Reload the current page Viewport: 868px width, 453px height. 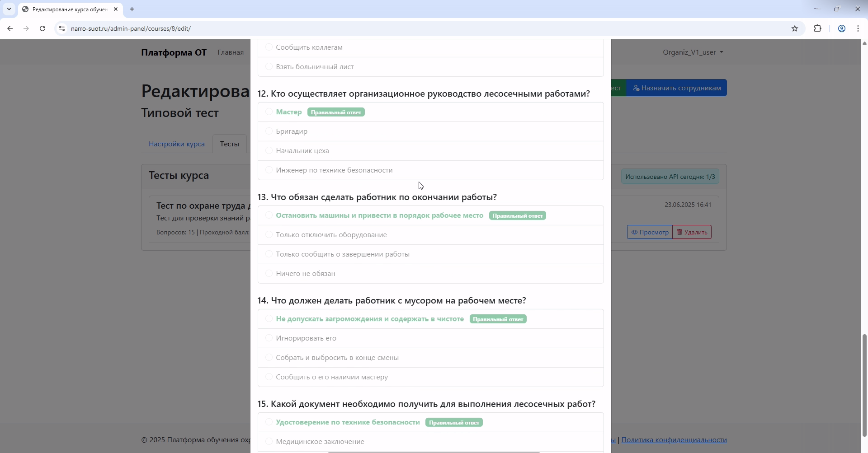click(42, 28)
